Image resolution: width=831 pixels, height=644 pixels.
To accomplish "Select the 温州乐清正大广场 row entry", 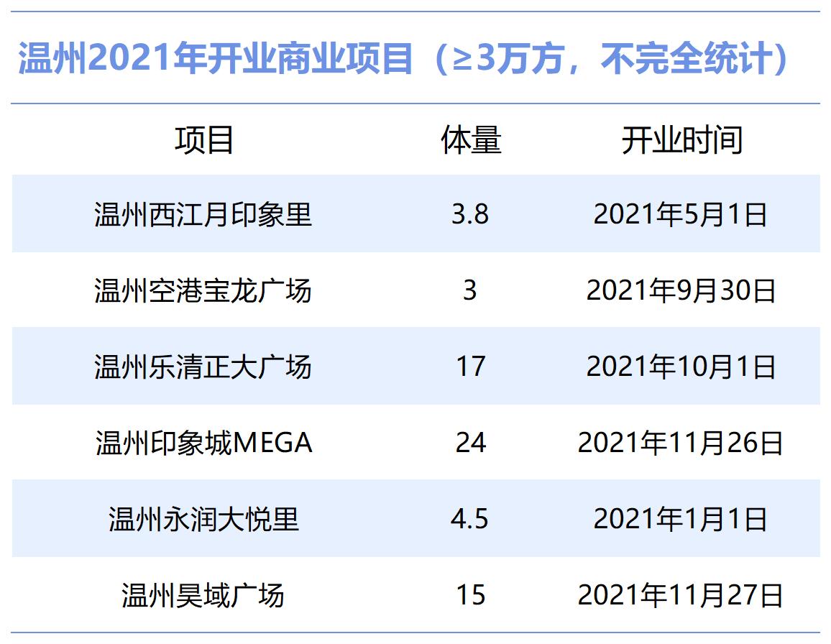I will pyautogui.click(x=204, y=367).
